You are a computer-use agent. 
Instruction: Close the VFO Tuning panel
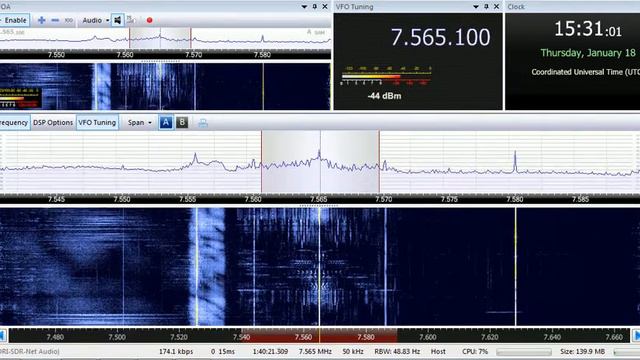[496, 7]
